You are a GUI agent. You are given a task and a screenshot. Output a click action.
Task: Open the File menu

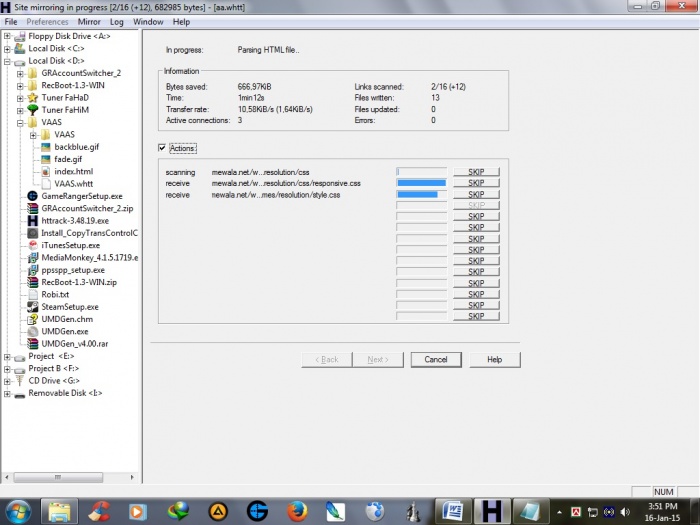click(x=11, y=22)
